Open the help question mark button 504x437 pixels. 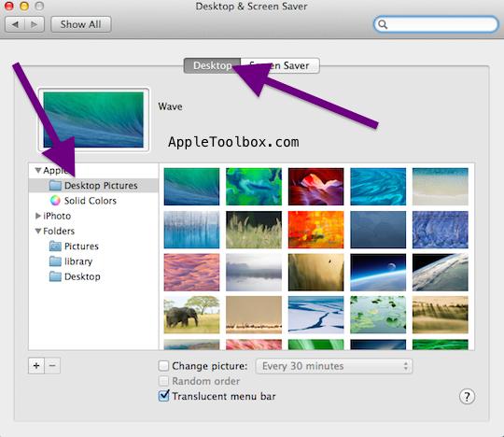click(x=467, y=397)
